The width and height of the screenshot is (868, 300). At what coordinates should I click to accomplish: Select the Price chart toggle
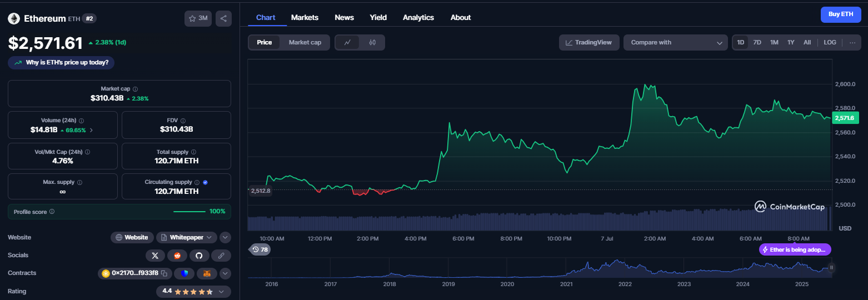265,42
